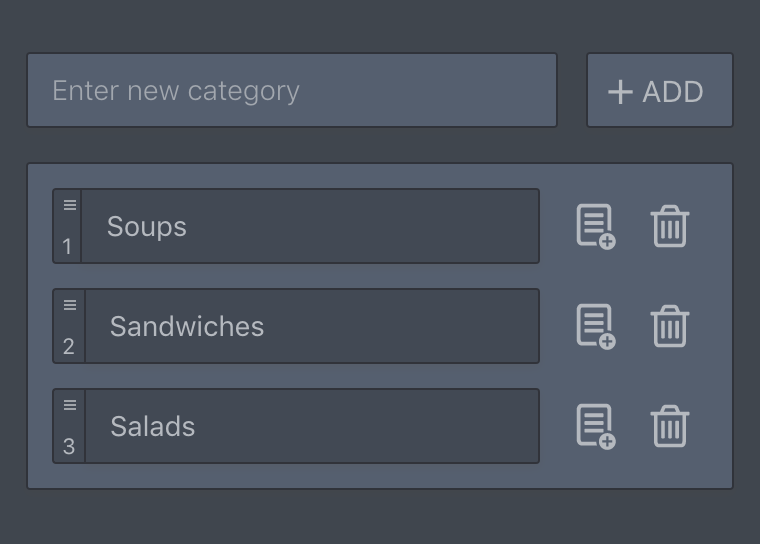Viewport: 760px width, 544px height.
Task: Click the trash icon for Salads
Action: pos(669,427)
